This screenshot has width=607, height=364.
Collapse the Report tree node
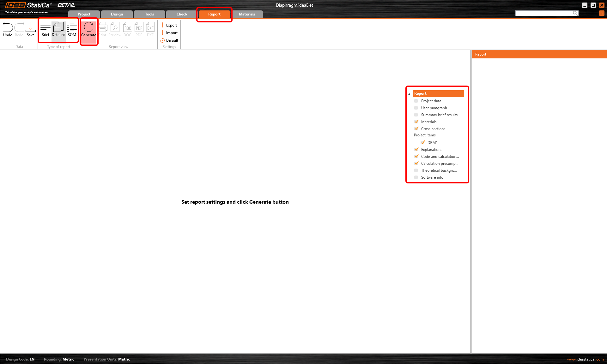pos(409,94)
